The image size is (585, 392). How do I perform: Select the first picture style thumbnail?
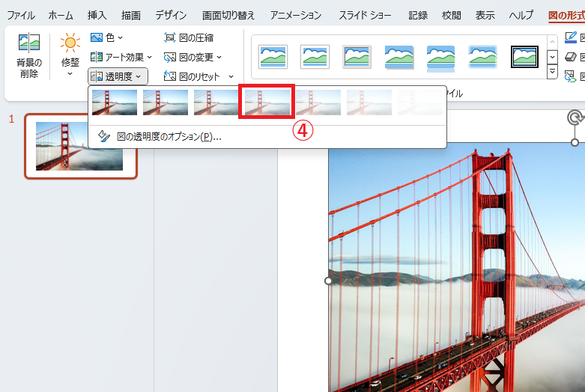tap(273, 57)
